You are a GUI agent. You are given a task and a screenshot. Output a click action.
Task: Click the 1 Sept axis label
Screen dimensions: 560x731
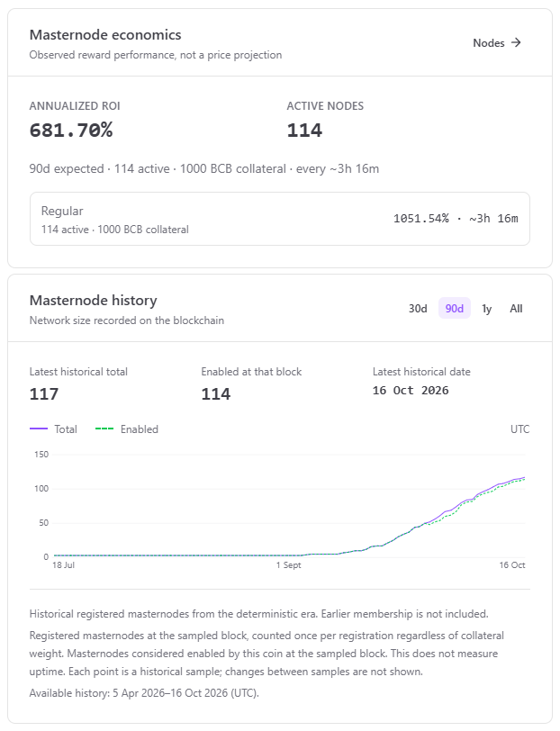point(289,565)
